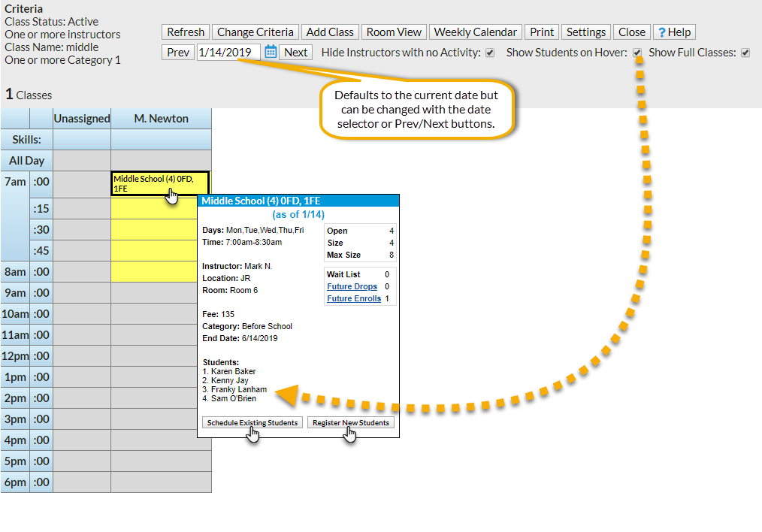The image size is (762, 532).
Task: Click the Category: Before School text
Action: tap(247, 326)
